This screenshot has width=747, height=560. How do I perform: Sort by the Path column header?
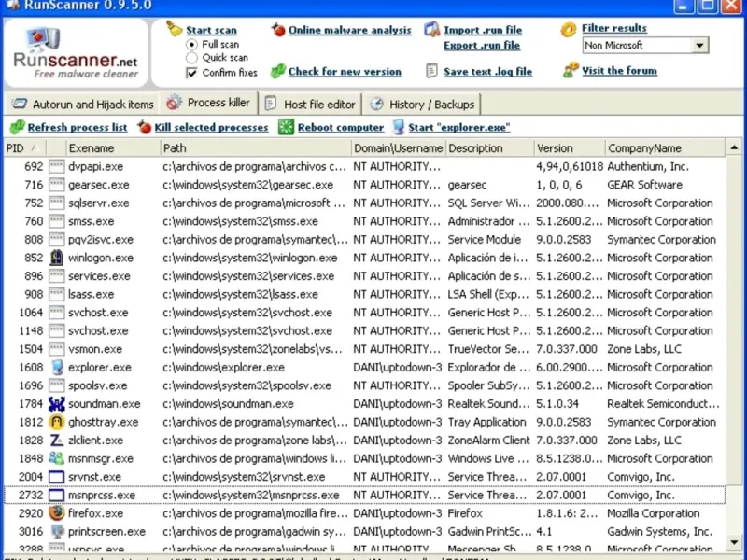pos(256,148)
